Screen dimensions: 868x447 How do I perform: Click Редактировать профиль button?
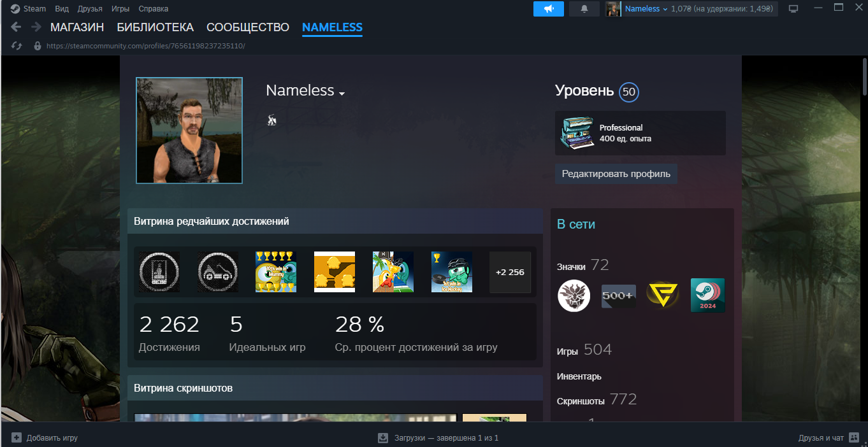click(616, 174)
